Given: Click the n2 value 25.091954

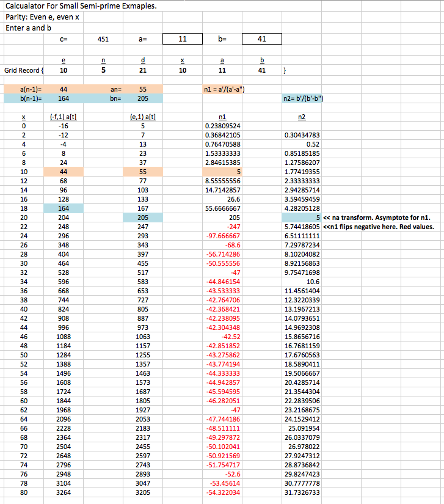Looking at the screenshot, I should click(302, 428).
